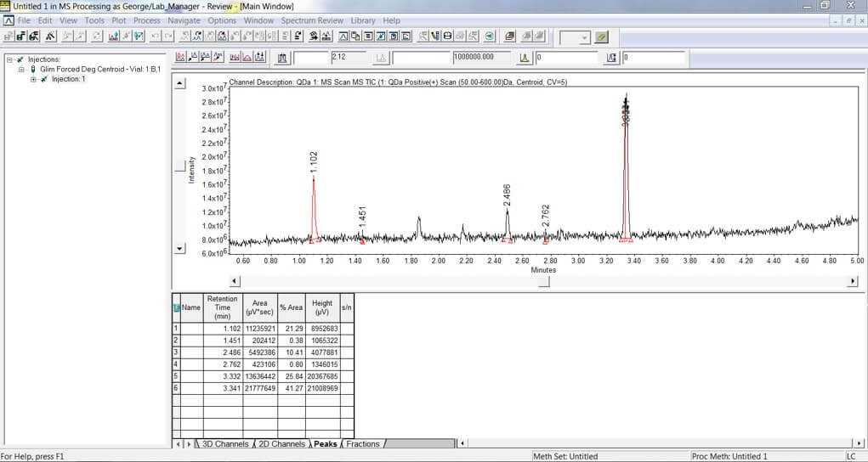Screen dimensions: 868x462
Task: Collapse the Glim Forced Deg Centroid node
Action: coord(21,69)
